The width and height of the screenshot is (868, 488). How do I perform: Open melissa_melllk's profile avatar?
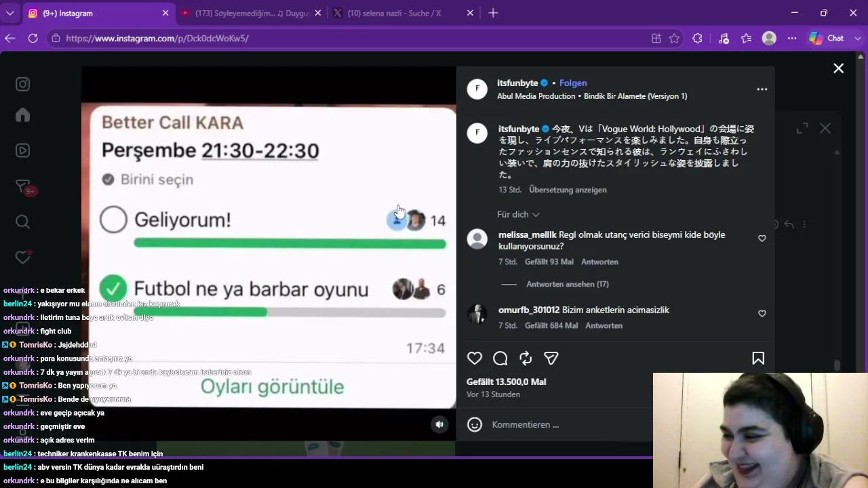[x=477, y=239]
